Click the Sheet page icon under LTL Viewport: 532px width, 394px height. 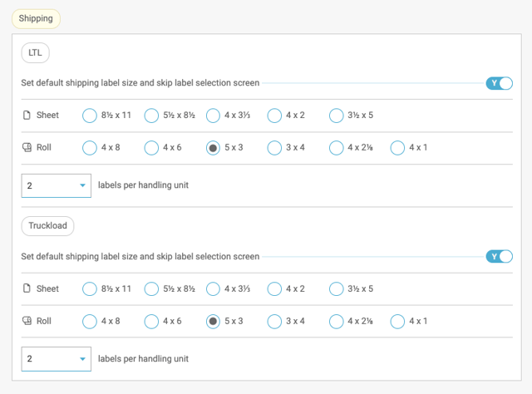click(x=27, y=116)
